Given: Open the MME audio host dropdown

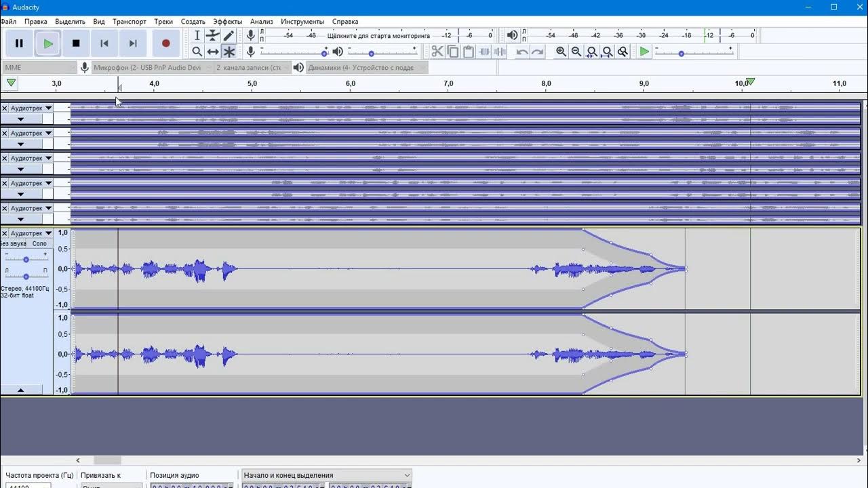Looking at the screenshot, I should pos(39,68).
